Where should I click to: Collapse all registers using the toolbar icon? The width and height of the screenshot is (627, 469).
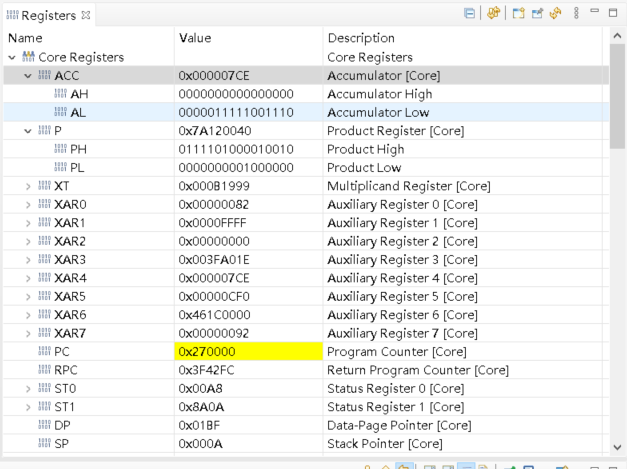470,14
